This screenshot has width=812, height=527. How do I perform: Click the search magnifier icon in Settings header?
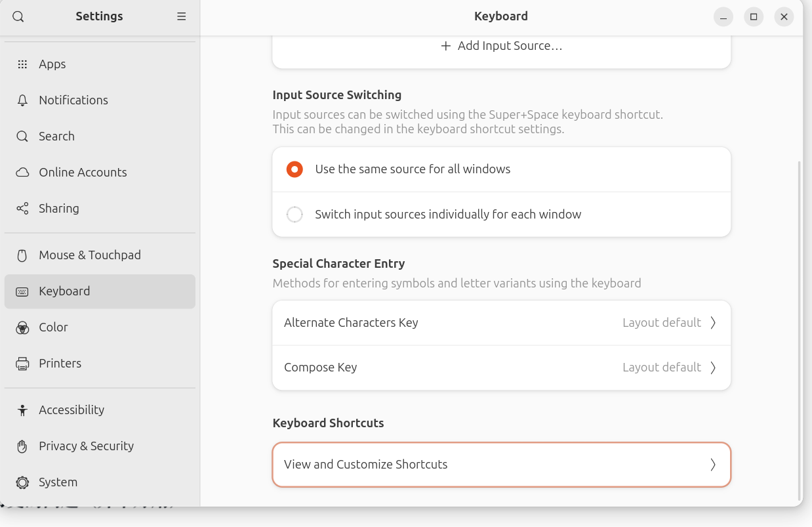(x=18, y=17)
